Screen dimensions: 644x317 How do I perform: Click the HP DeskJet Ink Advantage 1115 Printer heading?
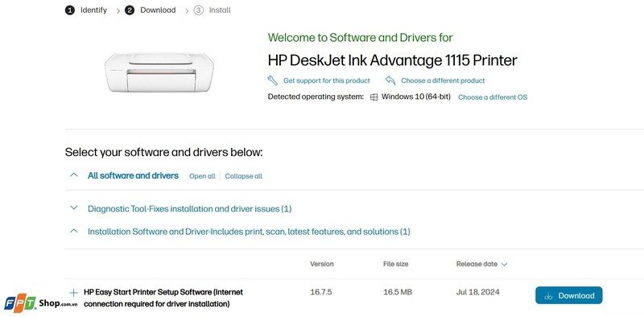pos(392,60)
